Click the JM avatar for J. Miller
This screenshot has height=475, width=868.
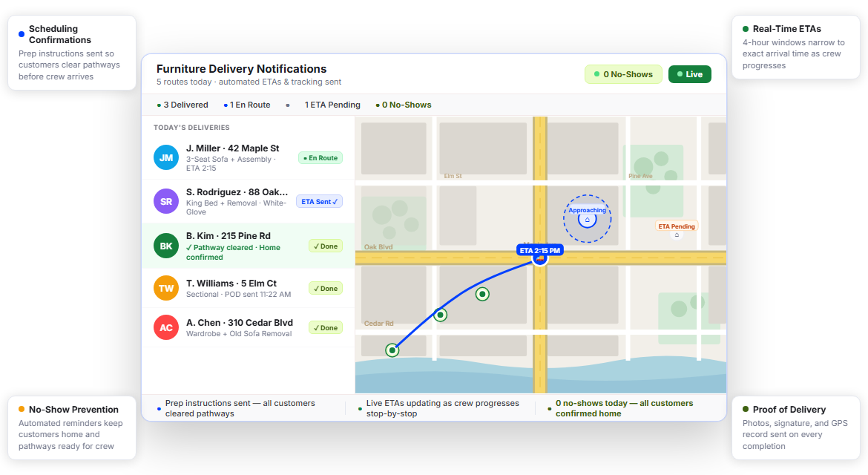click(x=166, y=158)
